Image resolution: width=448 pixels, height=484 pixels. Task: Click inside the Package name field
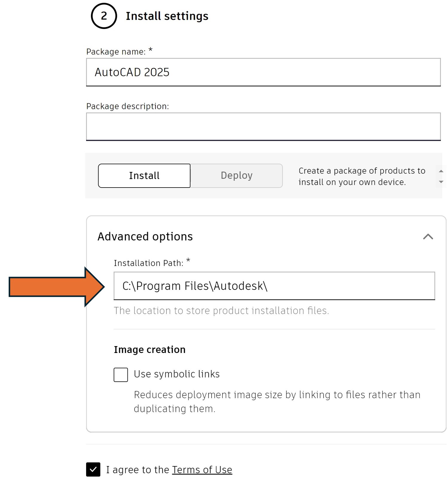[263, 72]
